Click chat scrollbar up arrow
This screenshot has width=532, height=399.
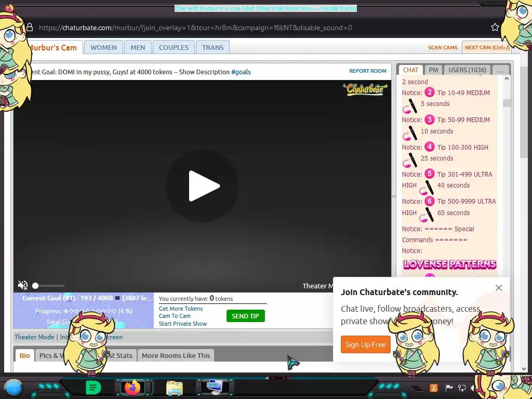point(507,79)
